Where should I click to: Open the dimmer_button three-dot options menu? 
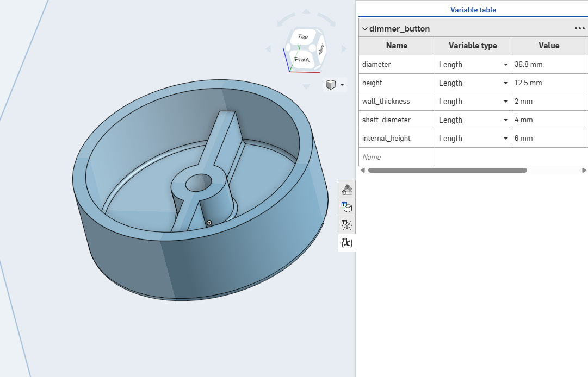(x=579, y=28)
